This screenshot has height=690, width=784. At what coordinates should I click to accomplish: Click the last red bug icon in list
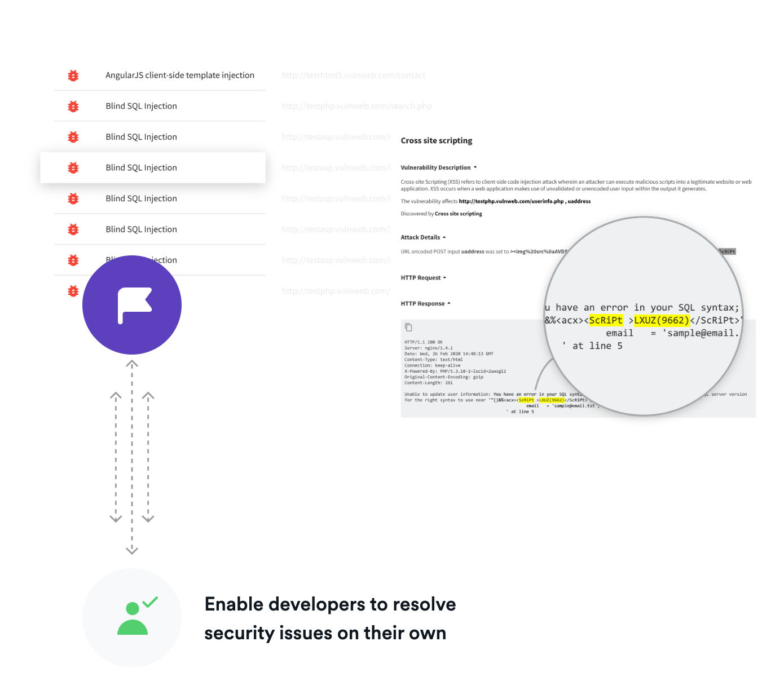(x=73, y=291)
